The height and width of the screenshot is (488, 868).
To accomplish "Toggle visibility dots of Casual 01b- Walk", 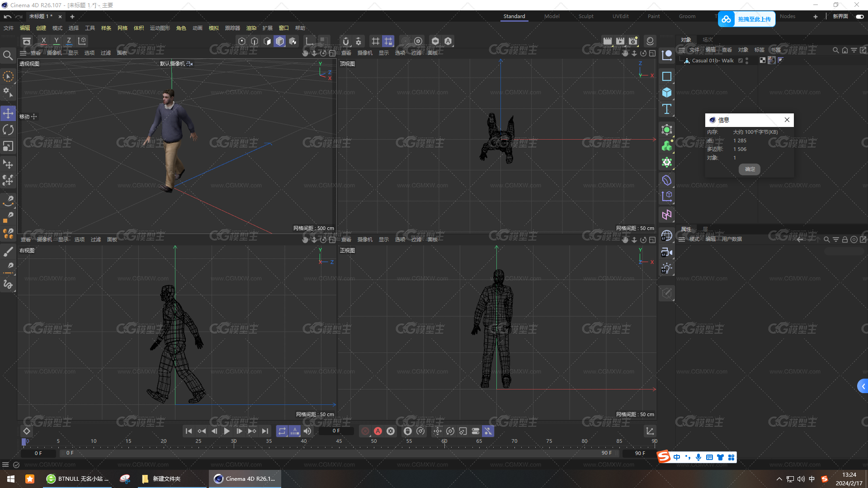I will point(747,61).
